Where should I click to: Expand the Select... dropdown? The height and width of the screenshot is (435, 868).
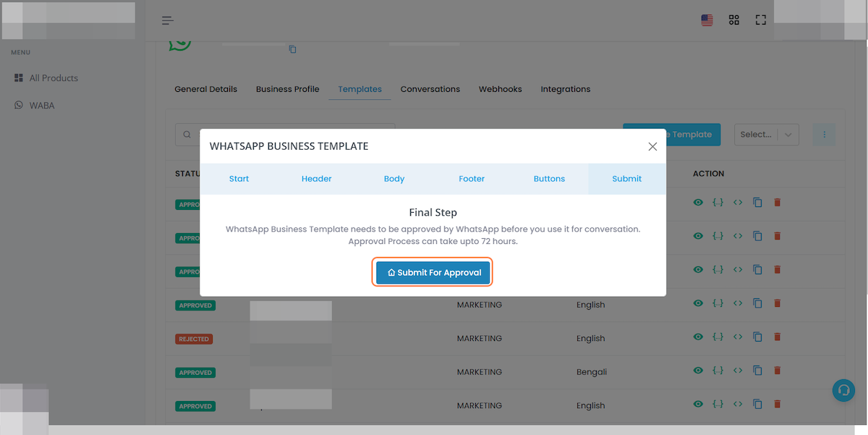(x=767, y=134)
